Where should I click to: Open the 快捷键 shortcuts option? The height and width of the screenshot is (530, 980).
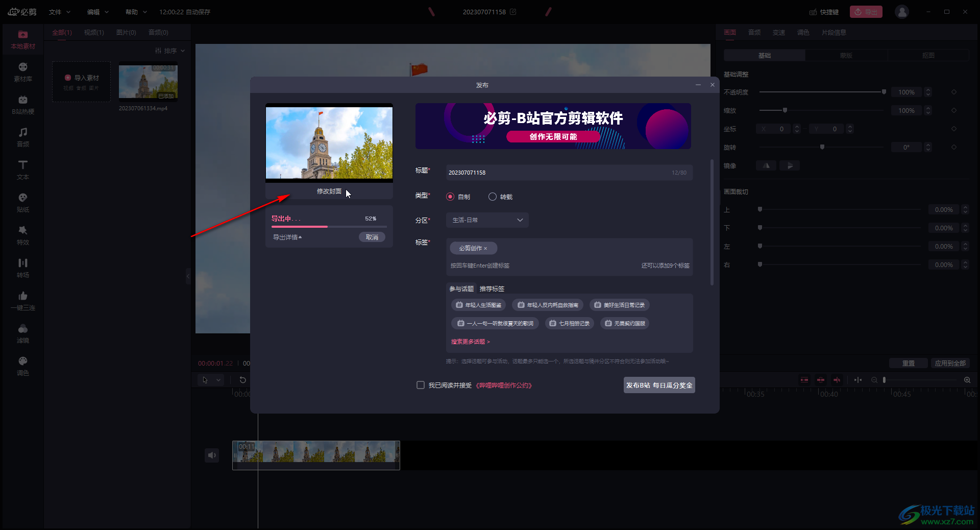(x=824, y=12)
